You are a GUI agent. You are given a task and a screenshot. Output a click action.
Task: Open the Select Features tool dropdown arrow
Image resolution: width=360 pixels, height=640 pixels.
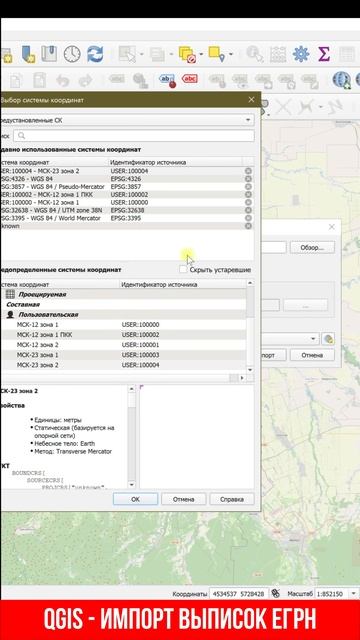141,55
